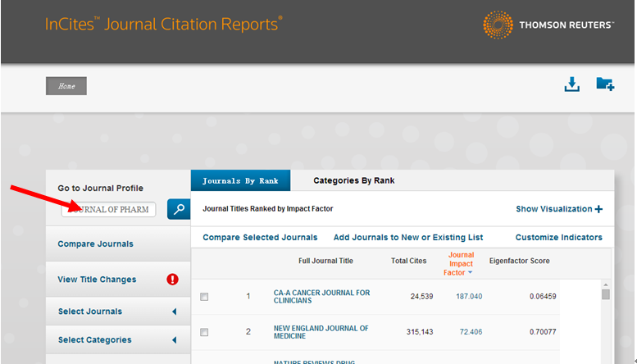Click Customize Indicators link
This screenshot has height=364, width=637.
pos(558,238)
